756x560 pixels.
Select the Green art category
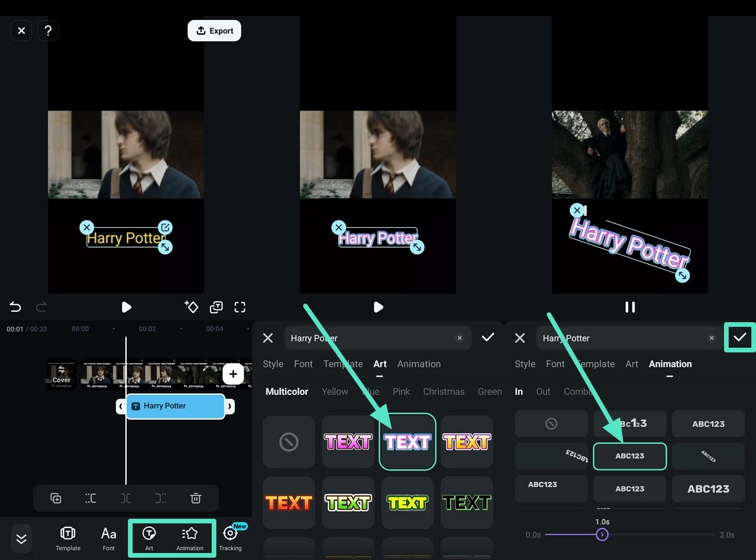point(490,392)
